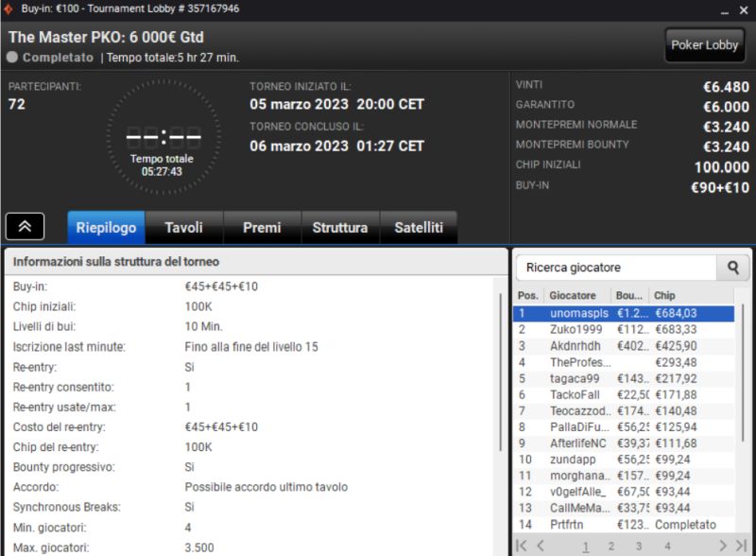Jump to last page of player list
Image resolution: width=756 pixels, height=556 pixels.
click(x=741, y=546)
